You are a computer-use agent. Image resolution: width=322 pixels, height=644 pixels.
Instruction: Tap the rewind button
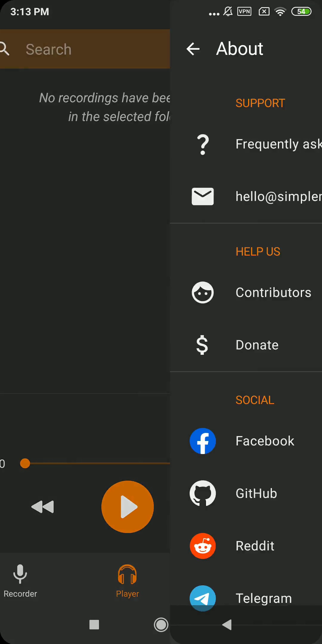[x=43, y=507]
